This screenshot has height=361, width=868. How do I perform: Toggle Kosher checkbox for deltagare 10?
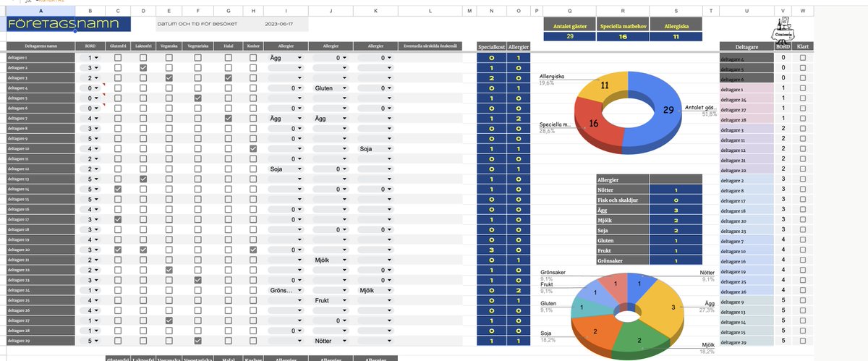[252, 148]
